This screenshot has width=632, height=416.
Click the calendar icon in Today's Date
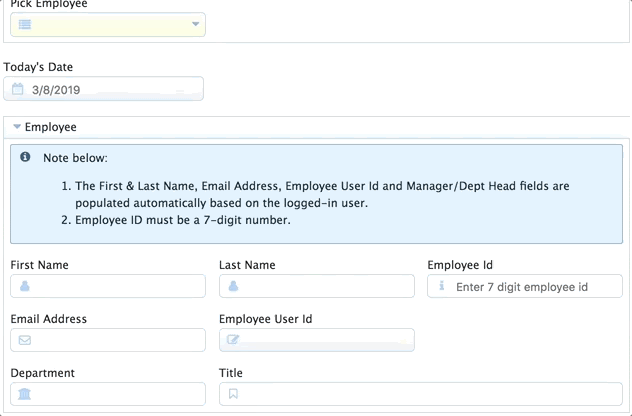(17, 89)
